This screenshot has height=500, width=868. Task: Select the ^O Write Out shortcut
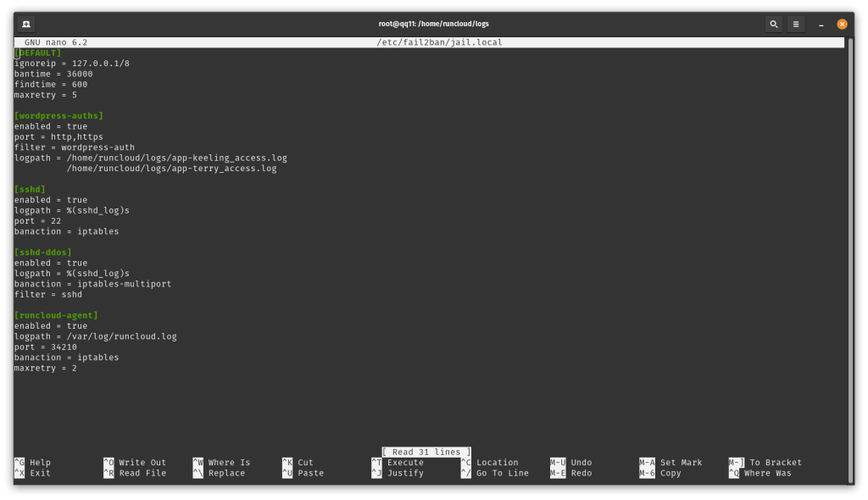134,463
